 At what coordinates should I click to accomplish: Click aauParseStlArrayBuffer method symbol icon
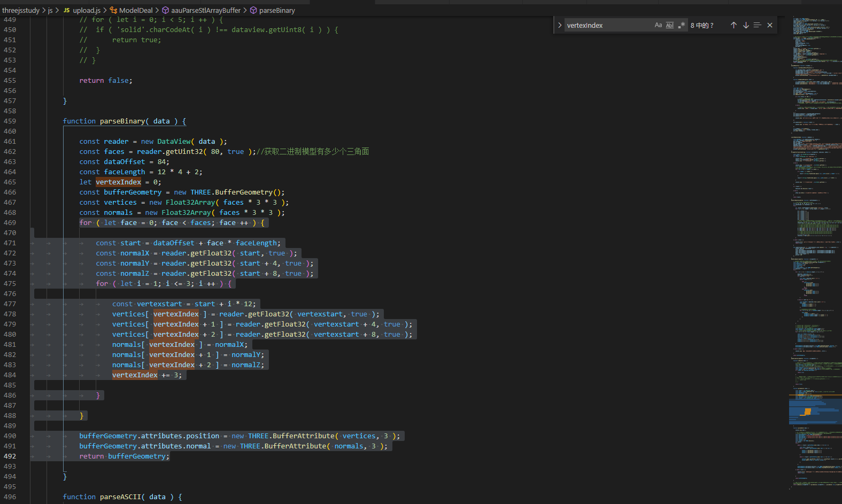pos(166,10)
